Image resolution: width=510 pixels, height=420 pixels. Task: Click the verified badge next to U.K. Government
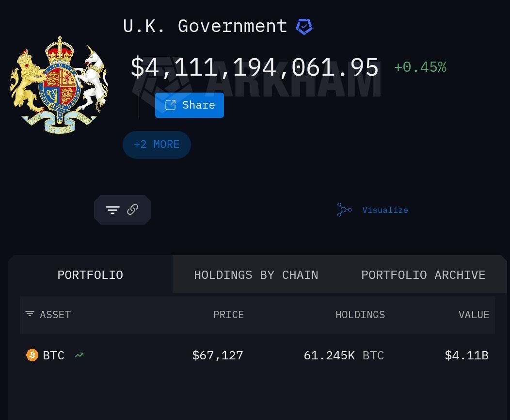click(304, 27)
